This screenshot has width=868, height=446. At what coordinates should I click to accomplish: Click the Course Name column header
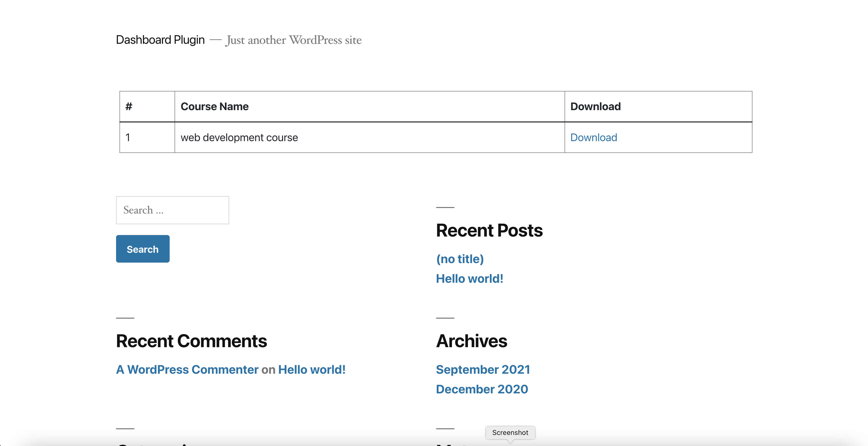(x=214, y=106)
